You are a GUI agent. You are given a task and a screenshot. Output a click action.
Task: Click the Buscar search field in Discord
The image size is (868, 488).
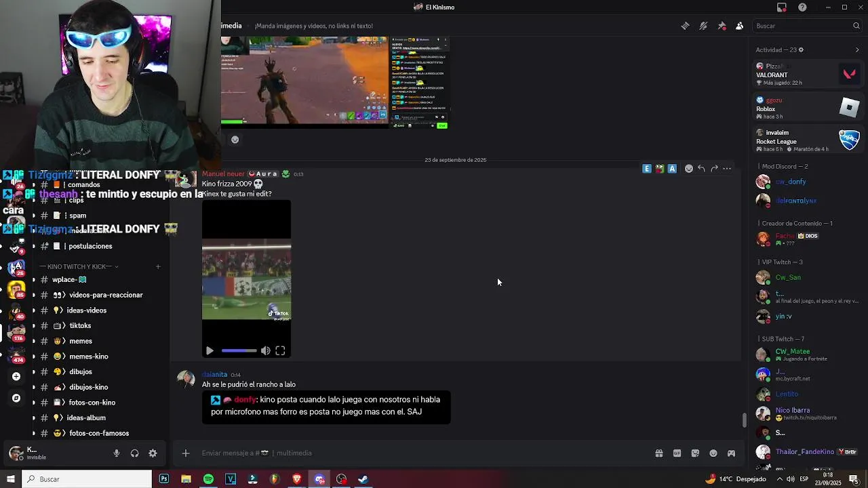click(807, 26)
